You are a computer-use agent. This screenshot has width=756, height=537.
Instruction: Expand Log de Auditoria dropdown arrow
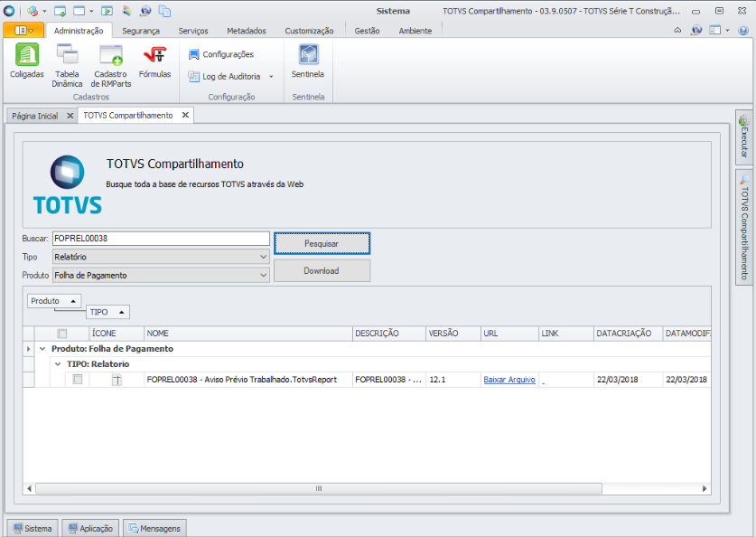pos(272,76)
